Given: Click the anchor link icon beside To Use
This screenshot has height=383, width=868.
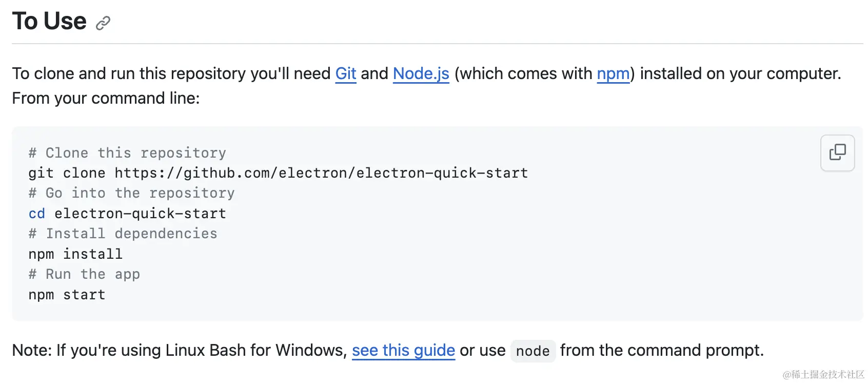Looking at the screenshot, I should point(103,23).
